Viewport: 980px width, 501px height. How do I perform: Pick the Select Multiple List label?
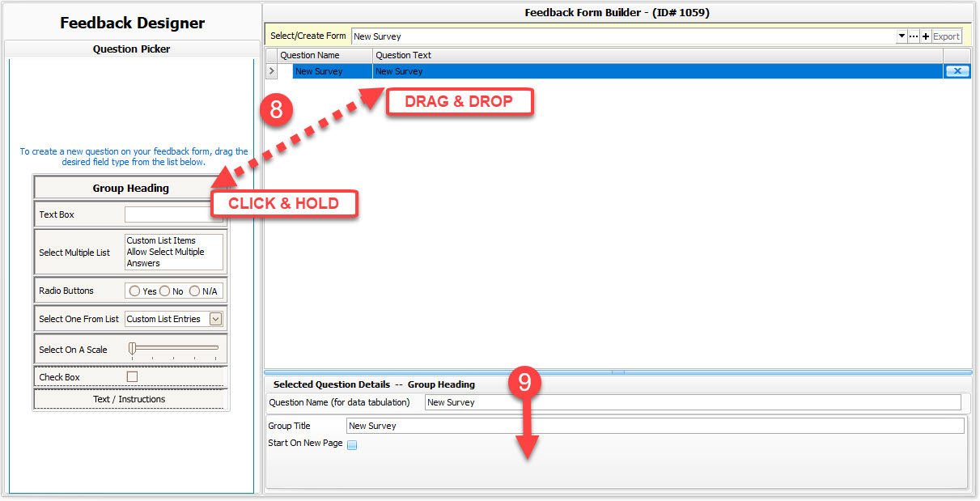coord(74,253)
